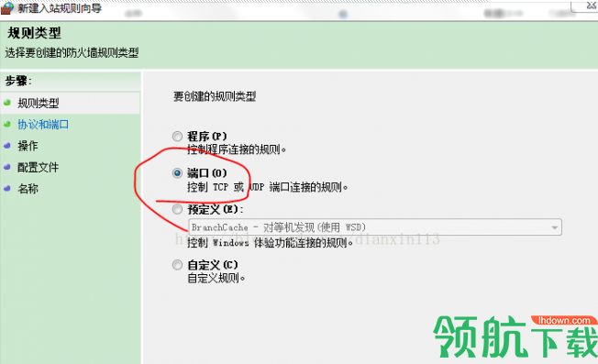Screen dimensions: 598x364
Task: Select the 预定义(E) radio button
Action: (x=177, y=209)
